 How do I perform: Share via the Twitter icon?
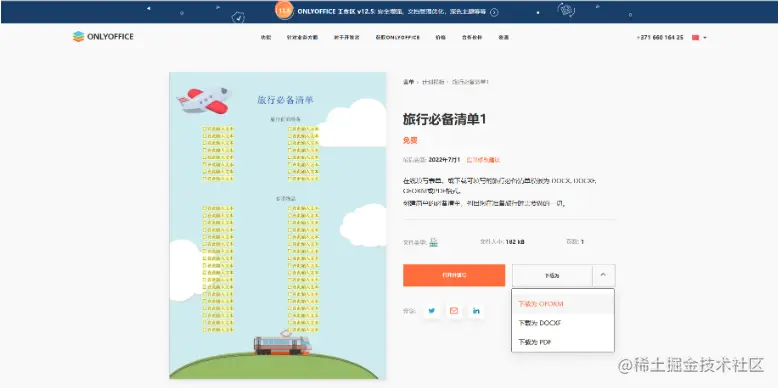point(432,311)
